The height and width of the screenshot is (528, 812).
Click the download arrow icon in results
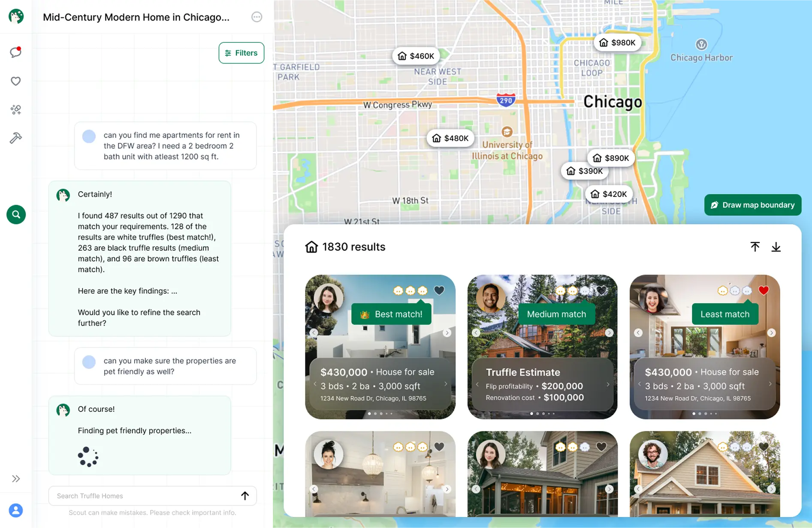point(776,247)
